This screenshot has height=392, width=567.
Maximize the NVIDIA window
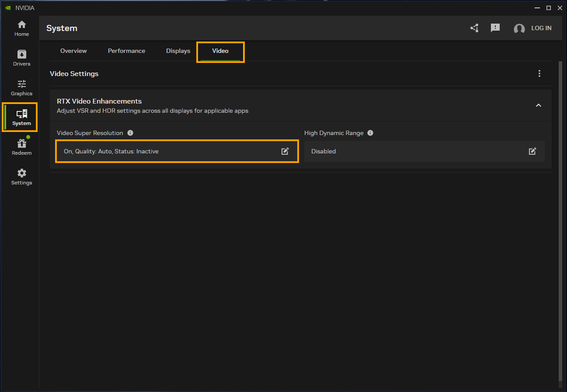(549, 8)
